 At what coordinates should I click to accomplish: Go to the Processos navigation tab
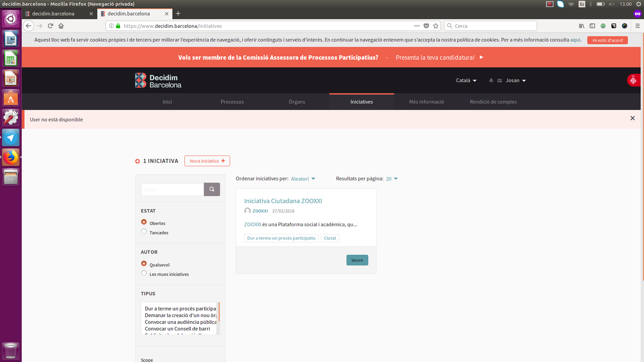(x=232, y=102)
